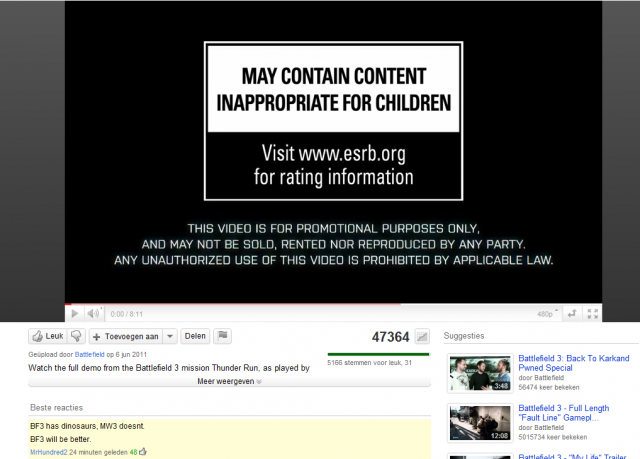Open Back To Karkand video thumbnail
Screen dimensions: 640x459
[480, 373]
